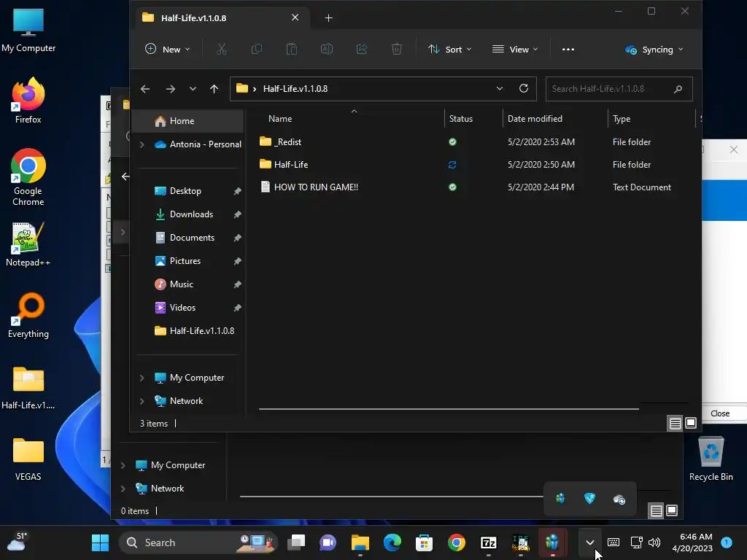Go back with the left arrow
The height and width of the screenshot is (560, 747).
pos(145,89)
